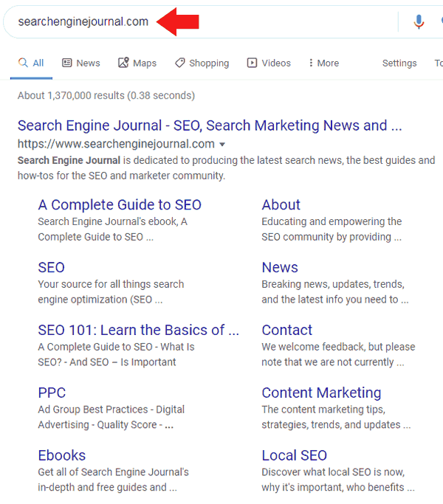Click the newspaper icon beside News
The image size is (443, 504).
(67, 63)
